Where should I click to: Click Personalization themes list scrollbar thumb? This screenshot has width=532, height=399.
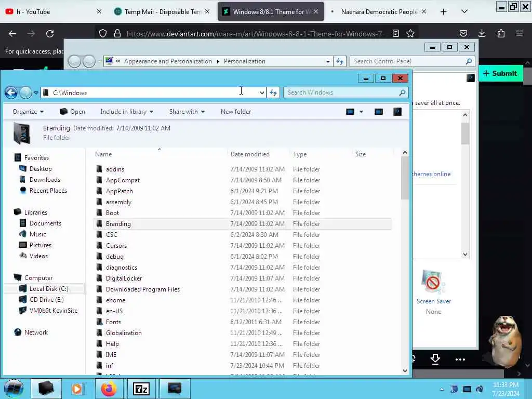pos(465,133)
